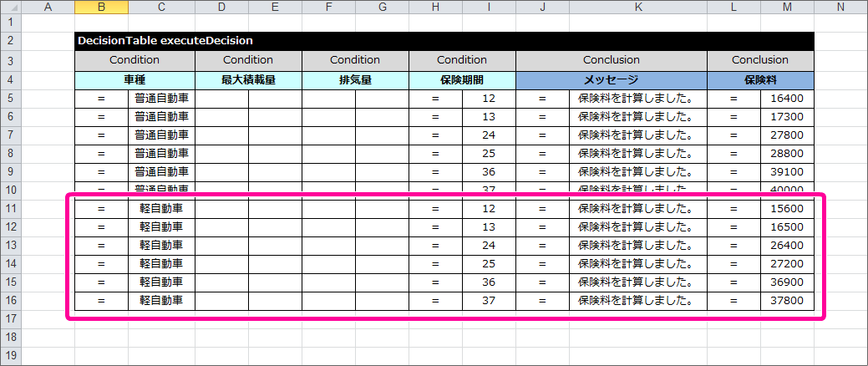868x366 pixels.
Task: Click the 保険料 header cell
Action: tap(760, 80)
